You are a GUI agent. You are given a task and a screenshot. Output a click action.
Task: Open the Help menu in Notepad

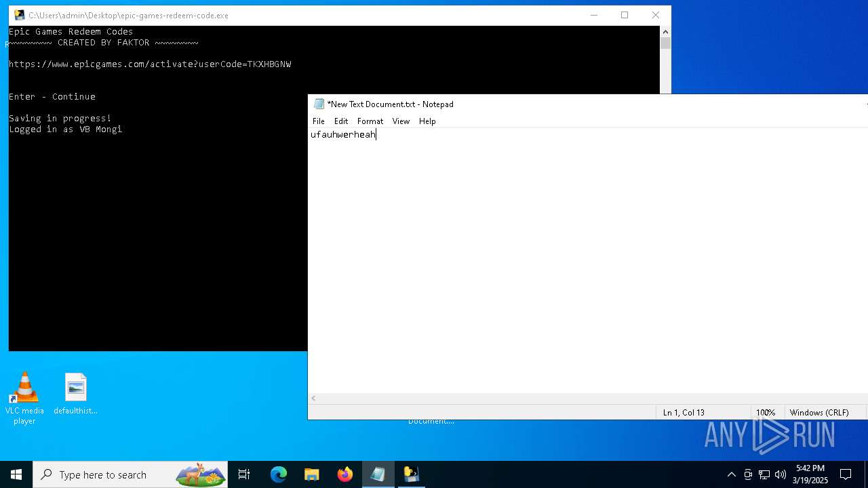pyautogui.click(x=427, y=121)
